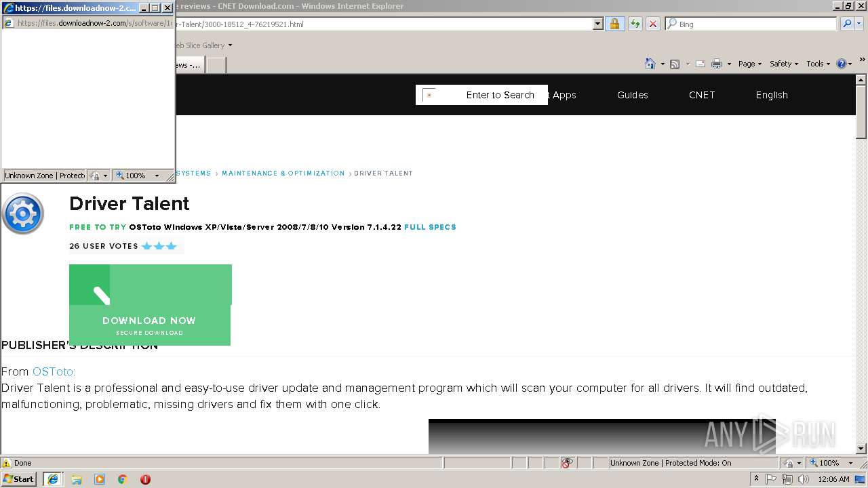Click the Show Desktop button
Image resolution: width=868 pixels, height=488 pixels.
tap(861, 479)
